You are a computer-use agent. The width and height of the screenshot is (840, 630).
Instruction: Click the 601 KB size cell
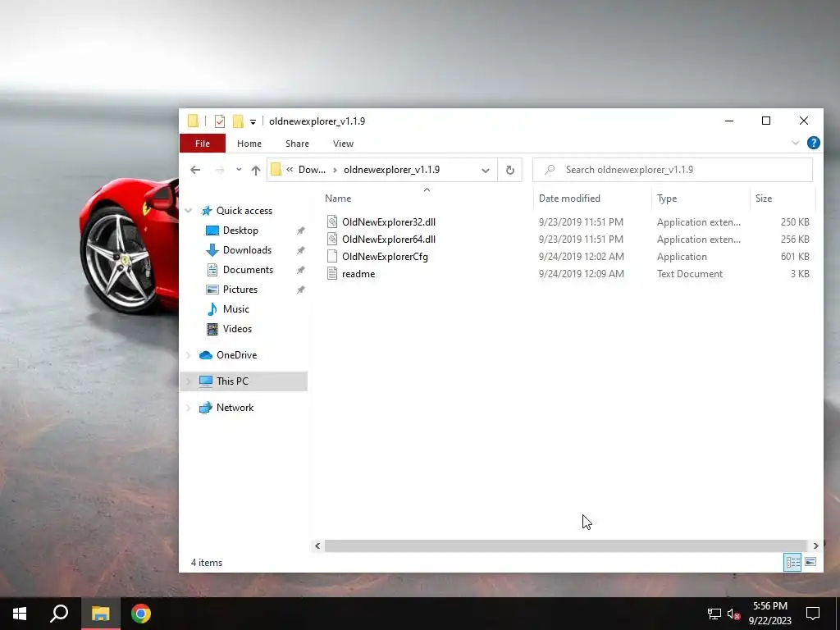[795, 257]
